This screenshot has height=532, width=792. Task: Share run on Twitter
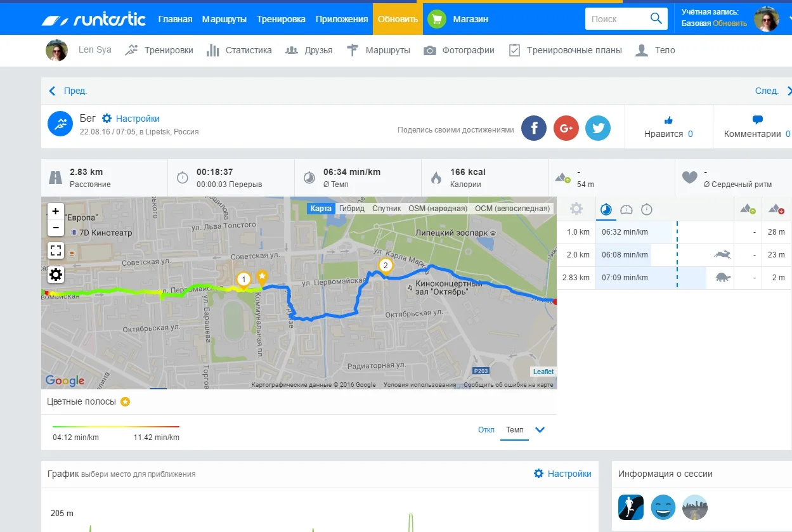point(597,129)
